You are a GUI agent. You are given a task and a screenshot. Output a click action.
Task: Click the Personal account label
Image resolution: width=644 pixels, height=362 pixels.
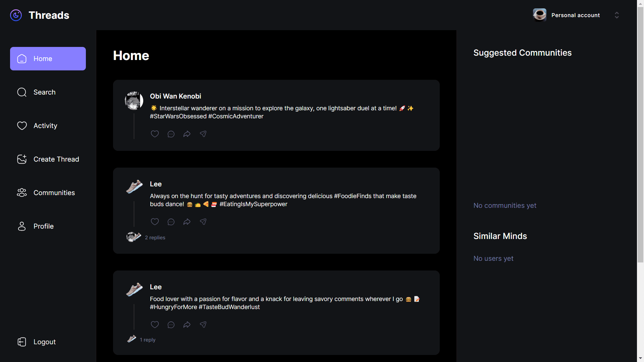[x=576, y=15]
